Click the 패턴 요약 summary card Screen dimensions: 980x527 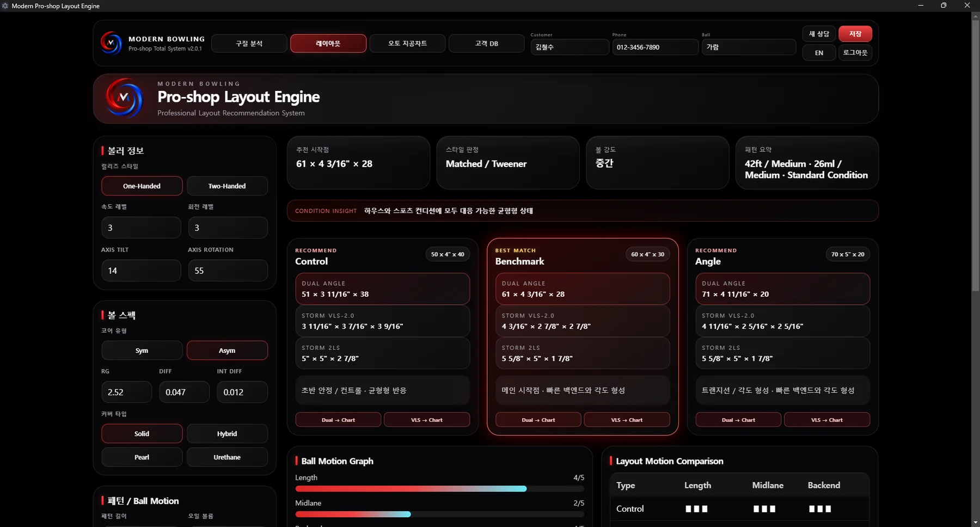(807, 163)
